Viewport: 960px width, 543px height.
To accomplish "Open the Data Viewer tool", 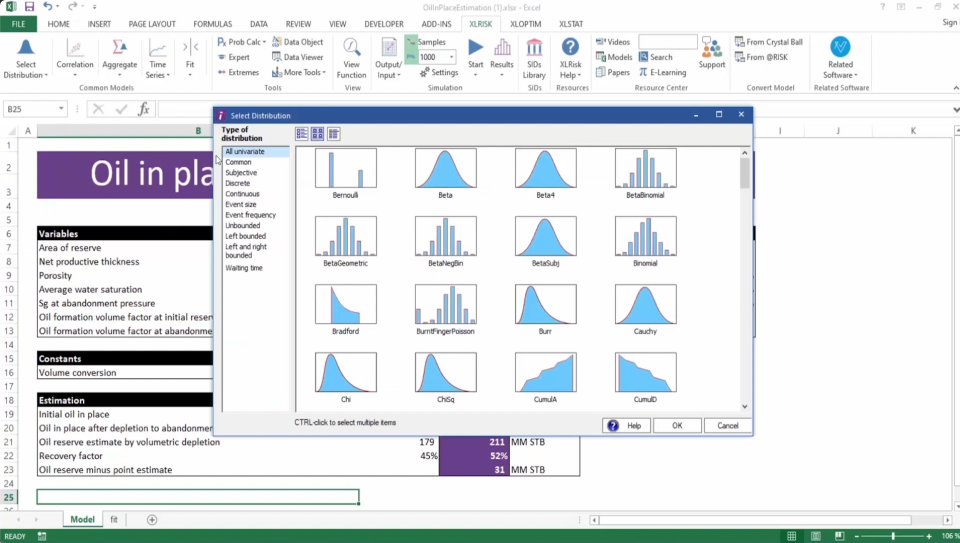I will 298,57.
